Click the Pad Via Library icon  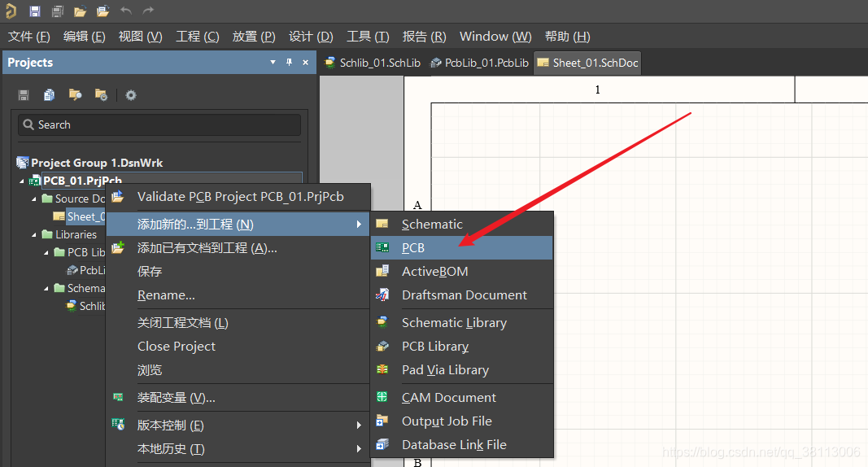(x=382, y=369)
